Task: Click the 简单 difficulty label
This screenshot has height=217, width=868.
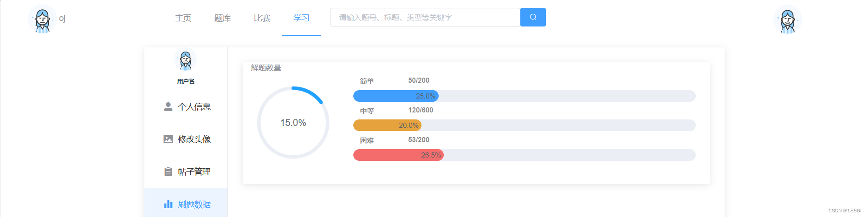Action: click(x=367, y=81)
